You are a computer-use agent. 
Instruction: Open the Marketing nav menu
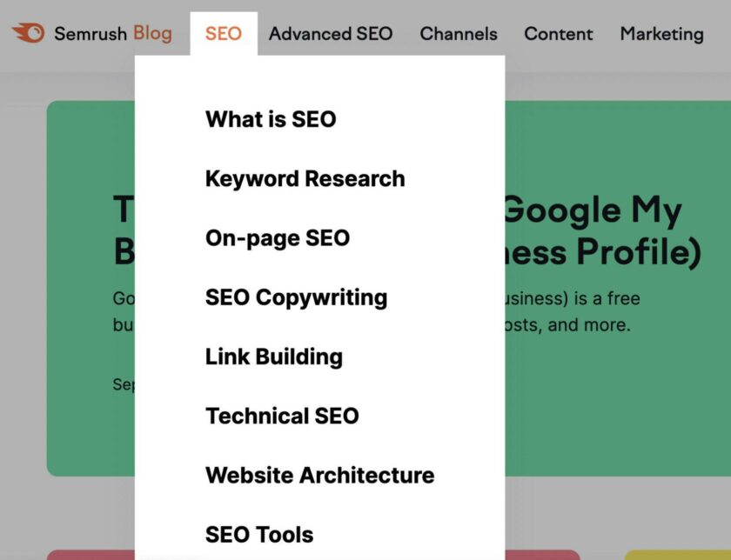[661, 34]
